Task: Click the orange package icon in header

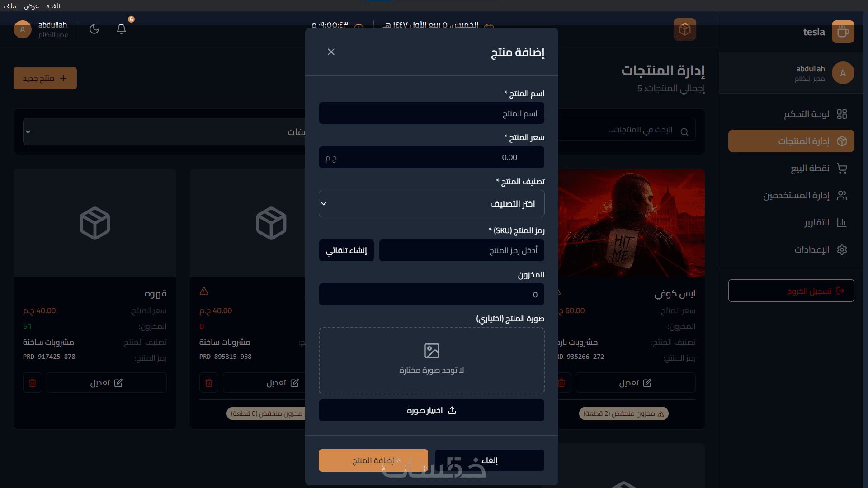Action: (684, 30)
